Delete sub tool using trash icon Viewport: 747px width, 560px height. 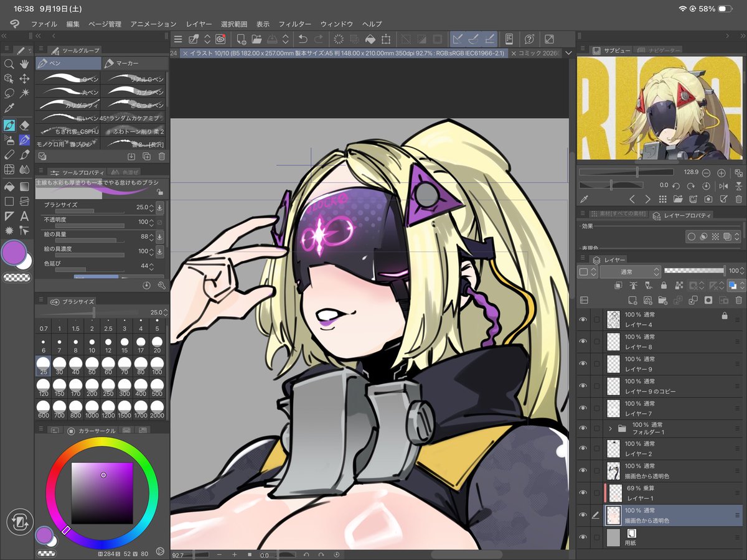pos(162,157)
